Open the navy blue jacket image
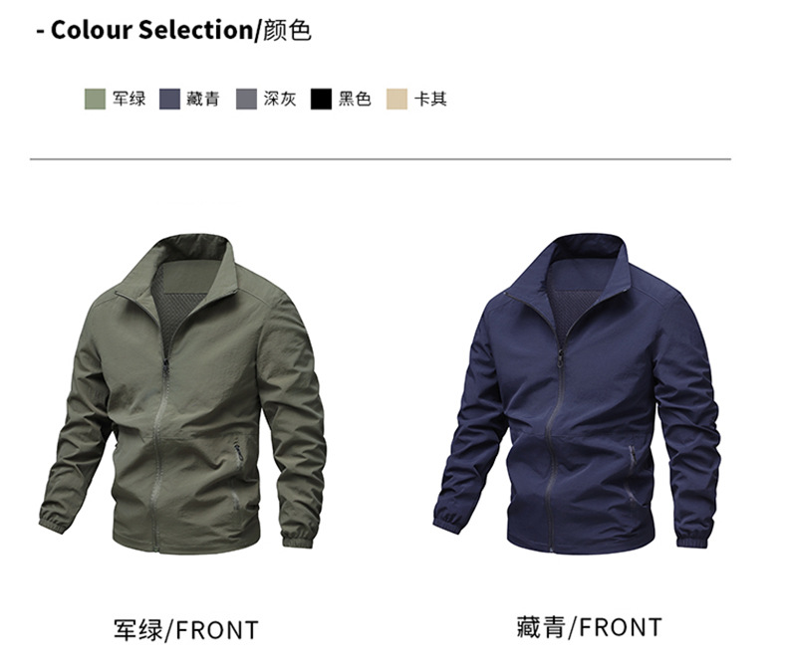787x672 pixels. (x=577, y=393)
